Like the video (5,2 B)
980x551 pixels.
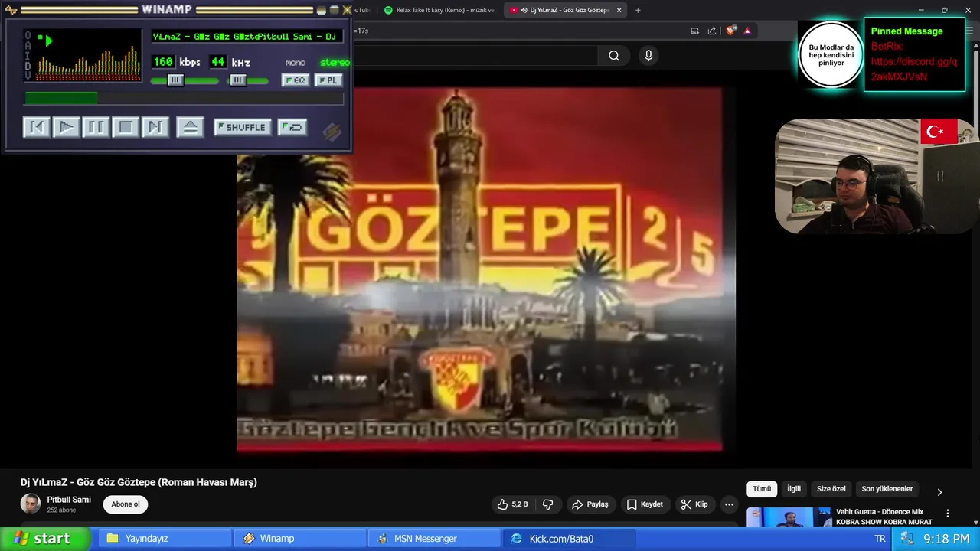[x=512, y=504]
